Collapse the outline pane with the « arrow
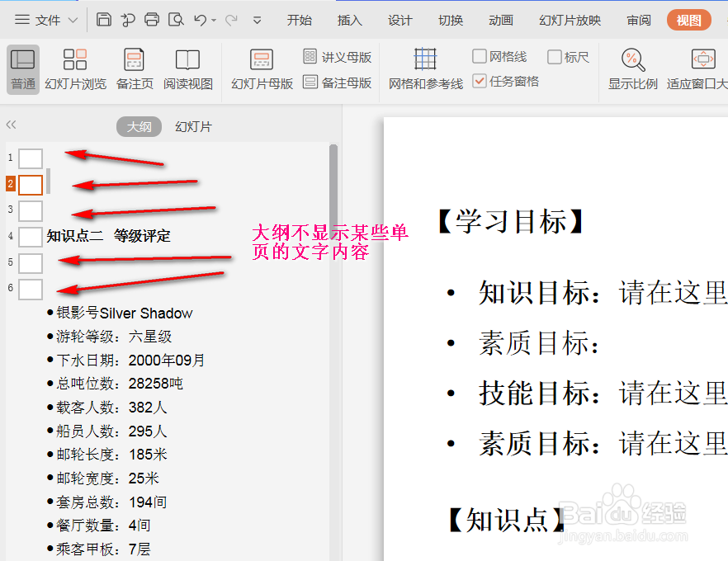Viewport: 728px width, 561px height. pos(11,124)
